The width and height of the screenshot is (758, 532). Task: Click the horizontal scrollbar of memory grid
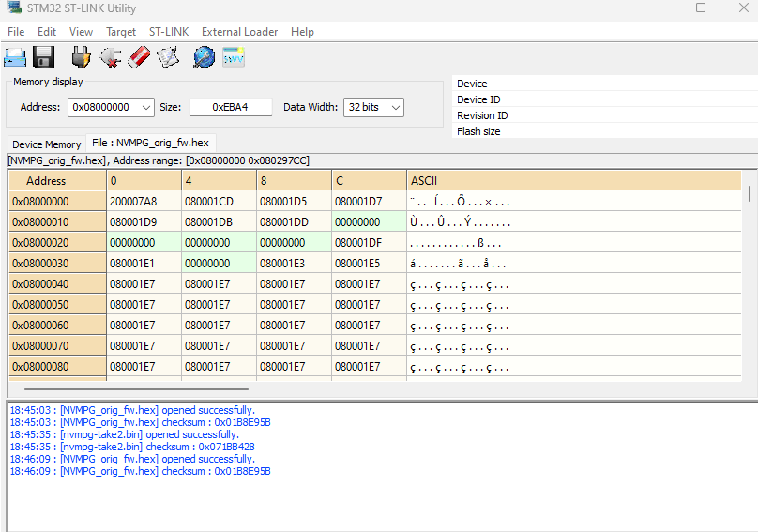pyautogui.click(x=136, y=388)
